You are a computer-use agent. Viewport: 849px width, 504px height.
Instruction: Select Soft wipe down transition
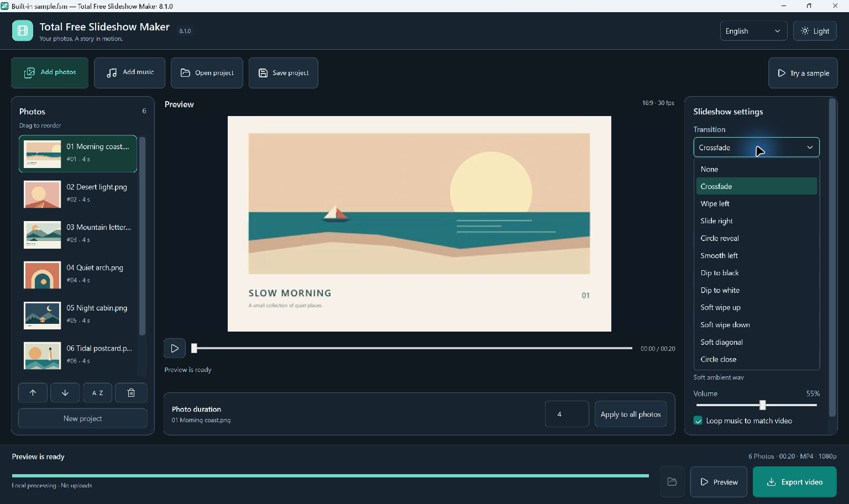click(x=757, y=325)
